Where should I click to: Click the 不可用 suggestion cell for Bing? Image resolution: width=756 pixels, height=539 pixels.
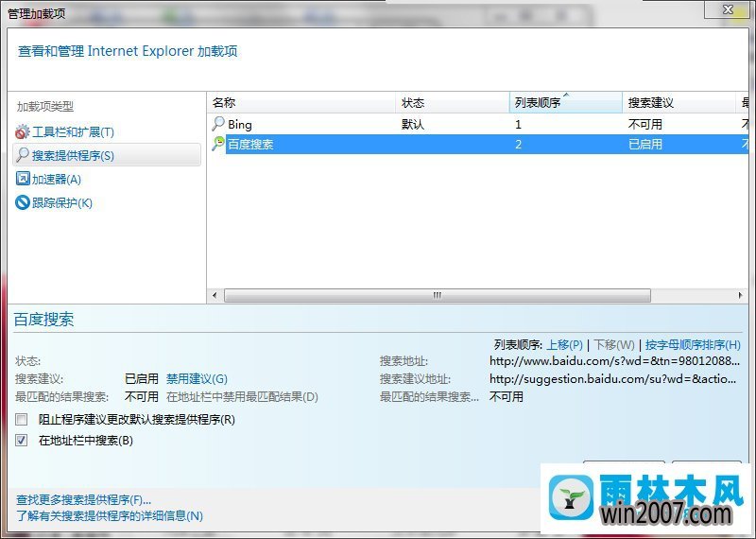(x=645, y=125)
